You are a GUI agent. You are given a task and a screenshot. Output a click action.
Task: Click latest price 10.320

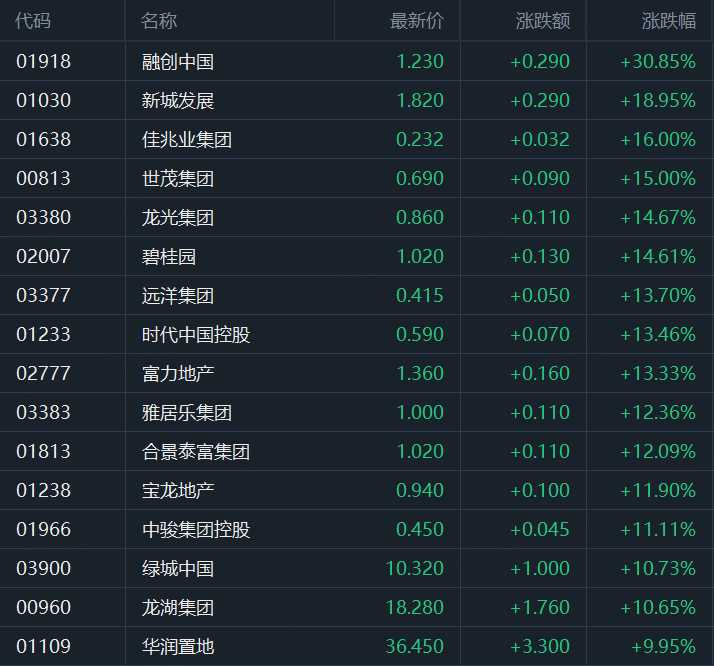click(414, 569)
